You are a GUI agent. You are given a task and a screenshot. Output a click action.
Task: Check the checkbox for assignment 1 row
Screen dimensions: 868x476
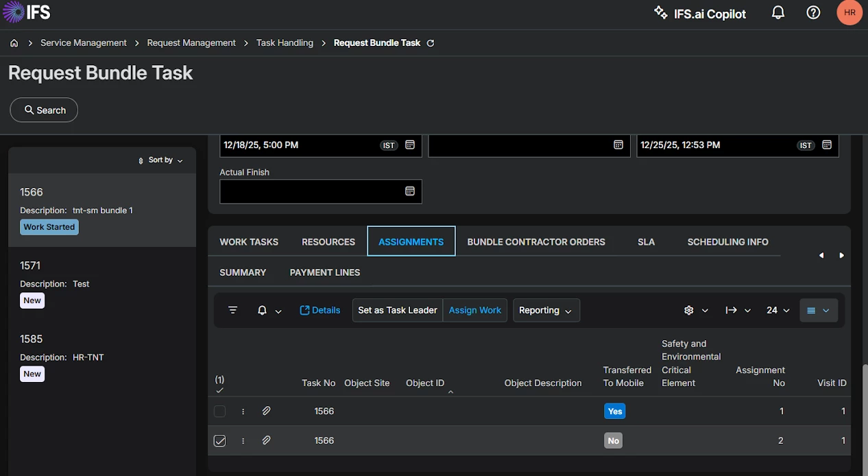219,412
